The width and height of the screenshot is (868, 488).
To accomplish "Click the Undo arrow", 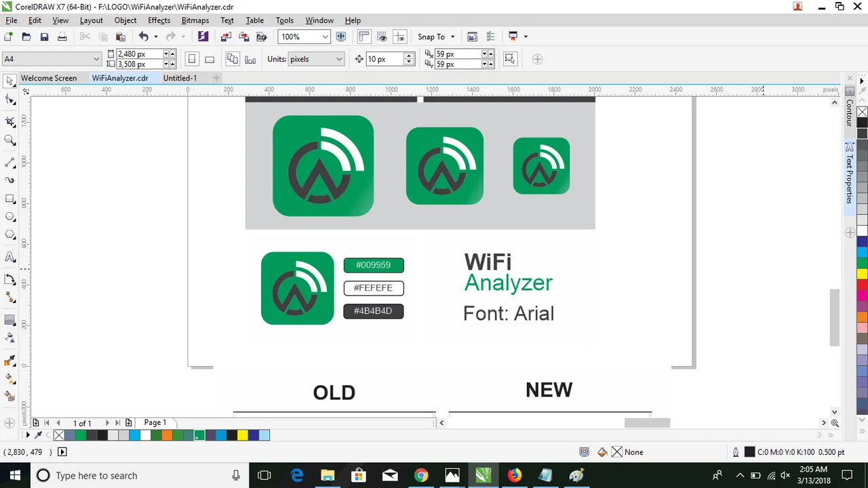I will [x=144, y=37].
